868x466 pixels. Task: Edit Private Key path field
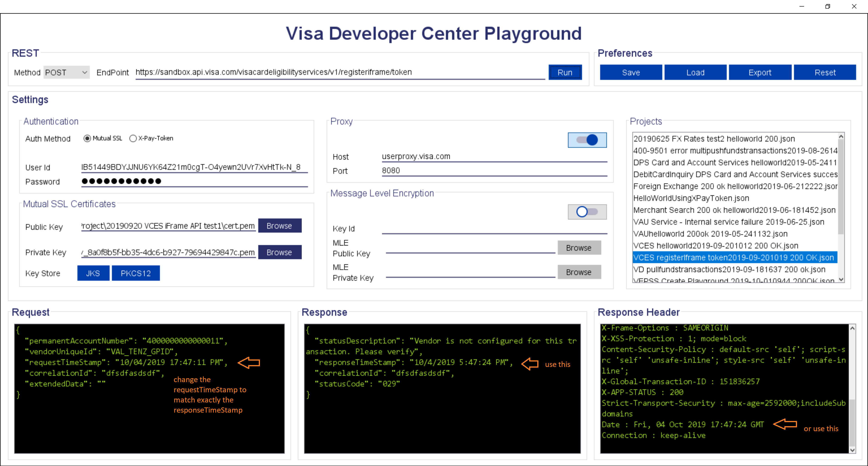[168, 252]
